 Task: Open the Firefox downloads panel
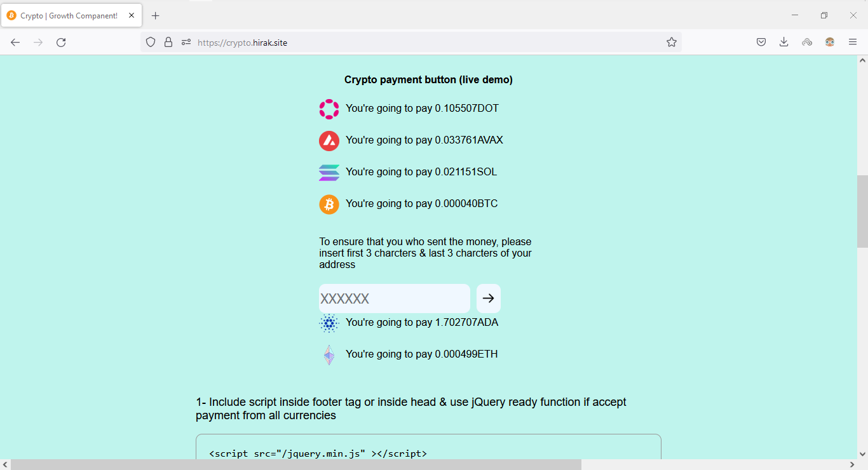pyautogui.click(x=784, y=43)
